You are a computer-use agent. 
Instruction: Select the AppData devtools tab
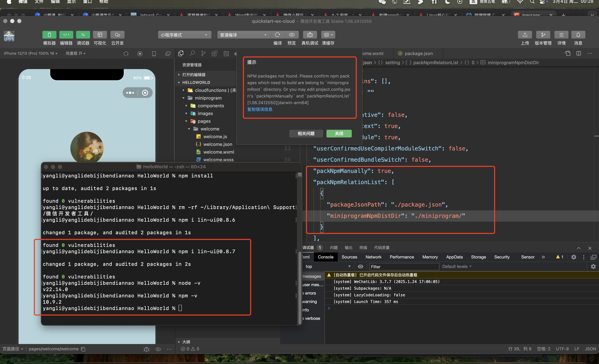[x=454, y=257]
